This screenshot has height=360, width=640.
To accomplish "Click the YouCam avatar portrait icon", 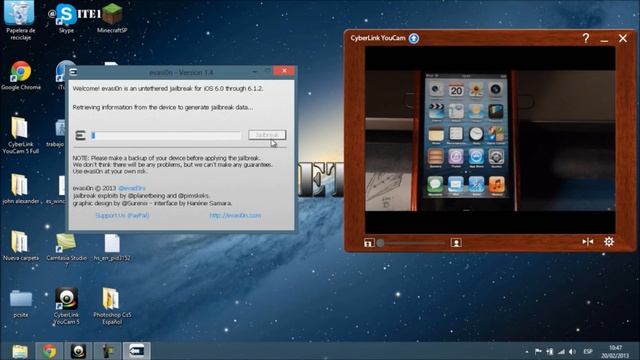I will click(456, 243).
